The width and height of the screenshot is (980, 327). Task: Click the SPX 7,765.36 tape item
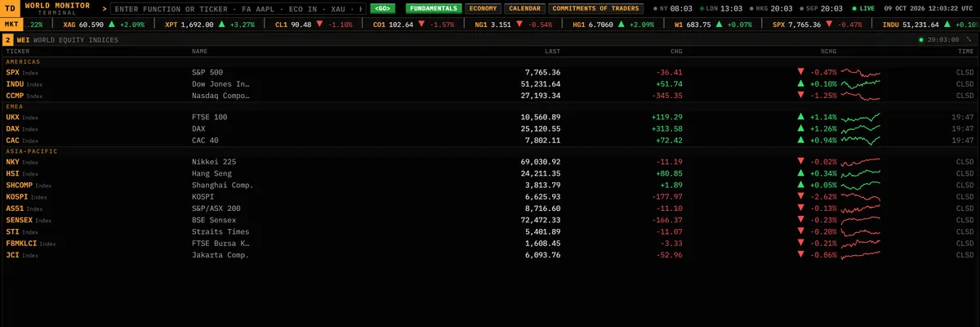point(817,25)
